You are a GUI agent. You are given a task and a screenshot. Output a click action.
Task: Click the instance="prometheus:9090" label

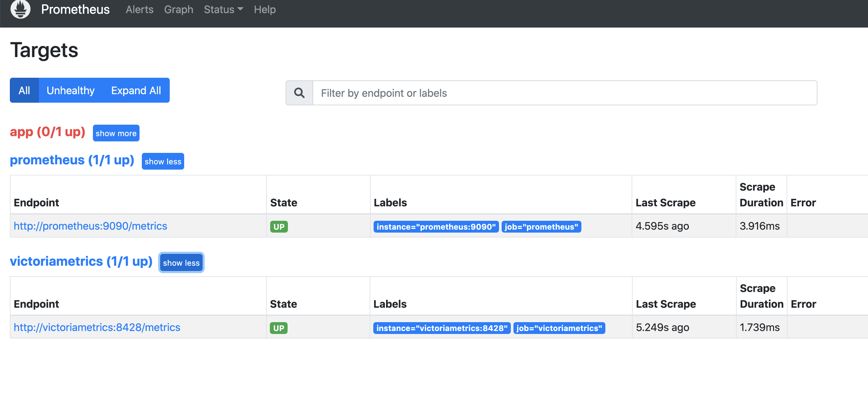tap(436, 227)
